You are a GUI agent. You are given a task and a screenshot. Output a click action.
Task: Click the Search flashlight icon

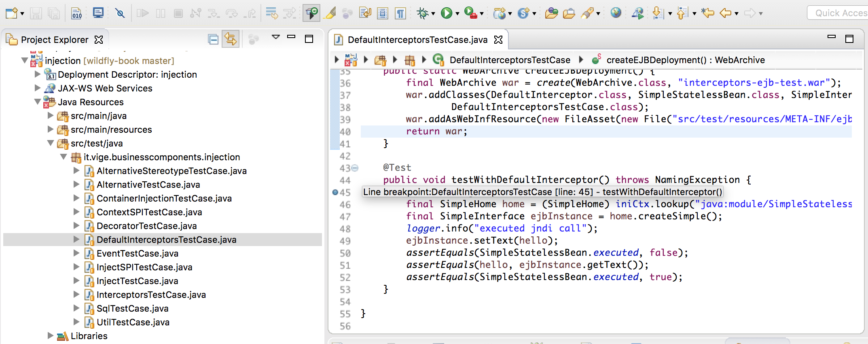[587, 13]
